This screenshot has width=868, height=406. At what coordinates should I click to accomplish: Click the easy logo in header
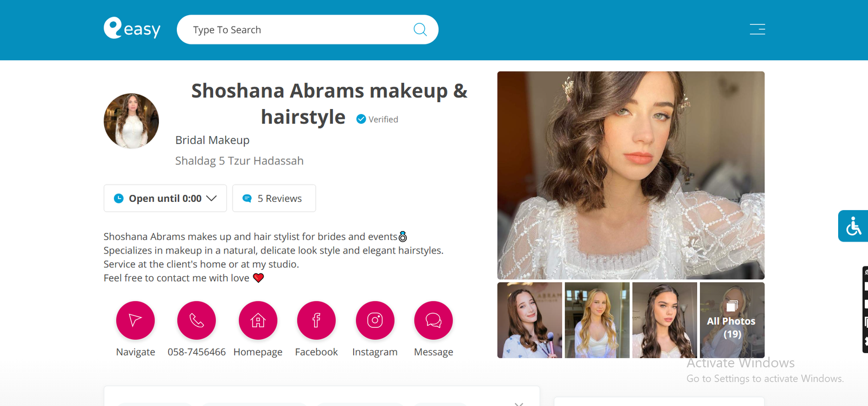(x=132, y=28)
